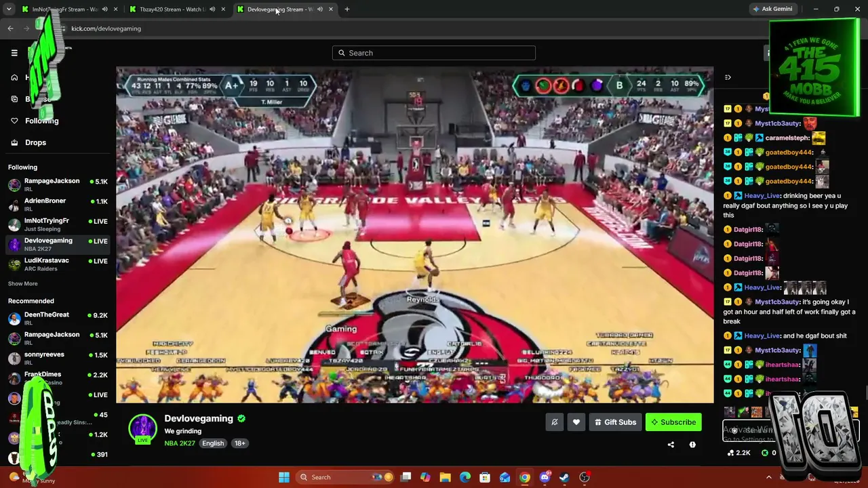
Task: Open Ask Gemini in Chrome
Action: tap(772, 9)
